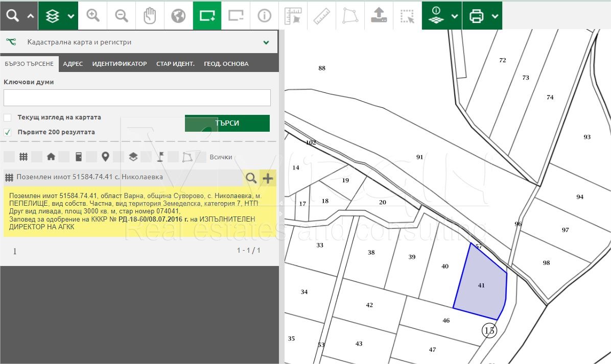Click the upload import icon in toolbar
Image resolution: width=611 pixels, height=364 pixels.
point(379,16)
